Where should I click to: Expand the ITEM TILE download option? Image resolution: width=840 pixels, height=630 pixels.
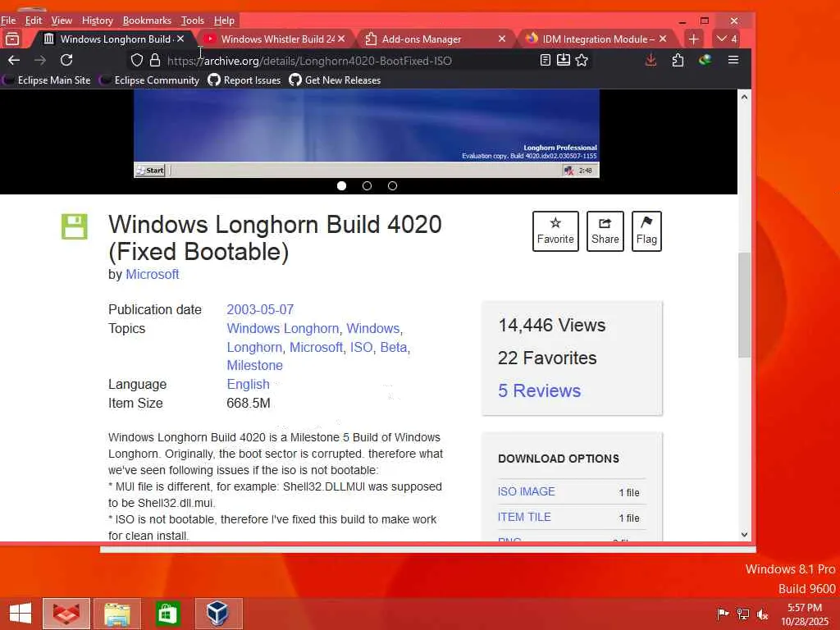524,517
